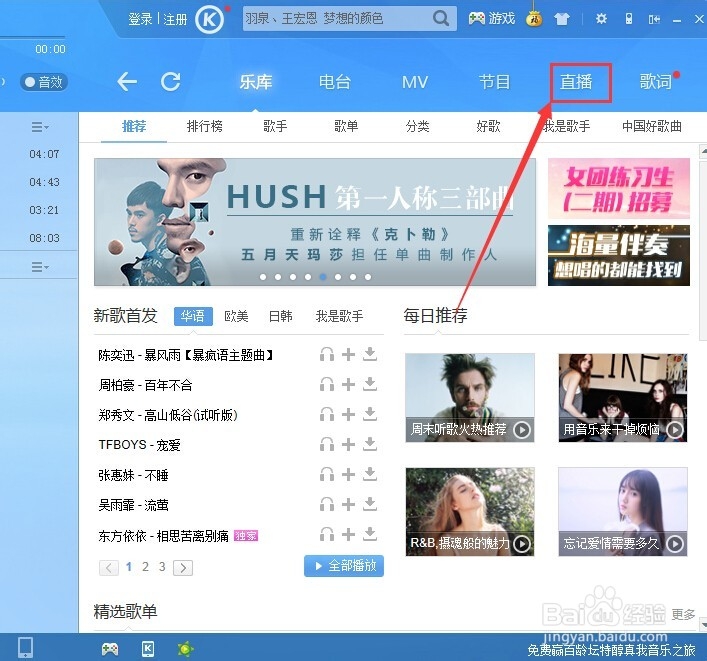707x661 pixels.
Task: Open 女团练习生招募 promo banner
Action: click(x=619, y=188)
